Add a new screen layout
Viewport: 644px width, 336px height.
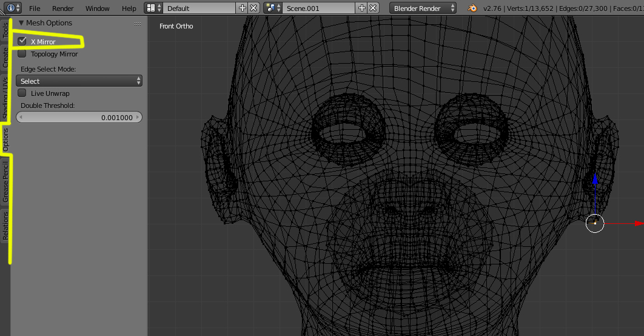[x=243, y=8]
